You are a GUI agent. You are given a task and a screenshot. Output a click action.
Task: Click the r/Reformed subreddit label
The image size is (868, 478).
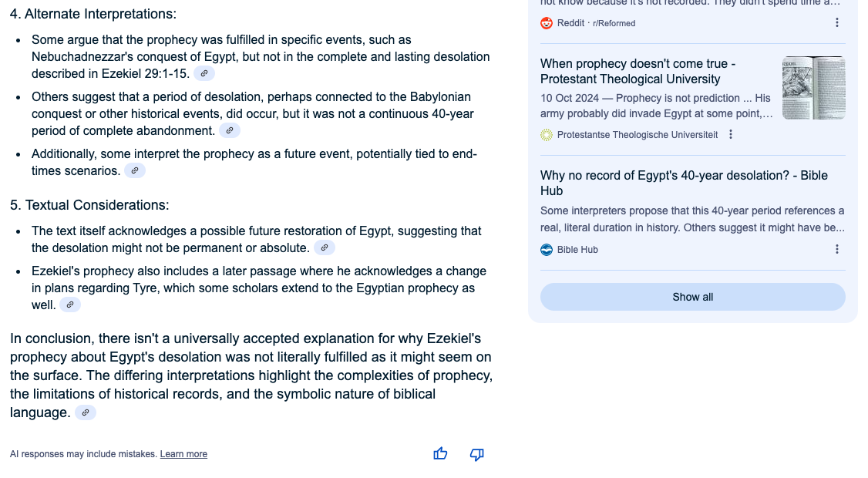pyautogui.click(x=614, y=23)
